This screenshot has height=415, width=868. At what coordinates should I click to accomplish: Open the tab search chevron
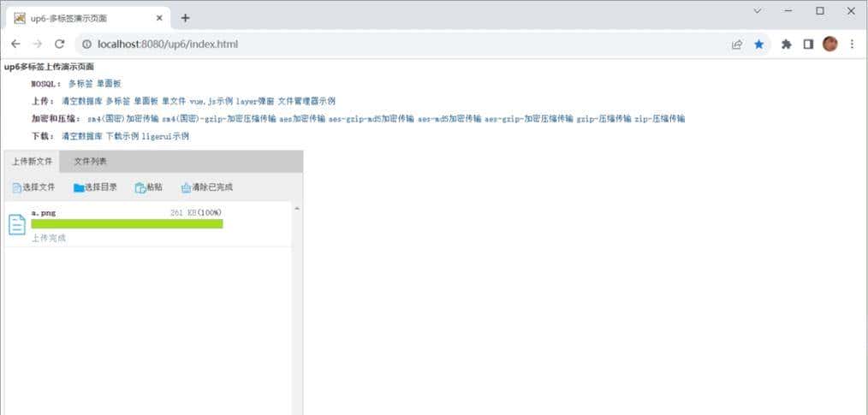(x=758, y=10)
